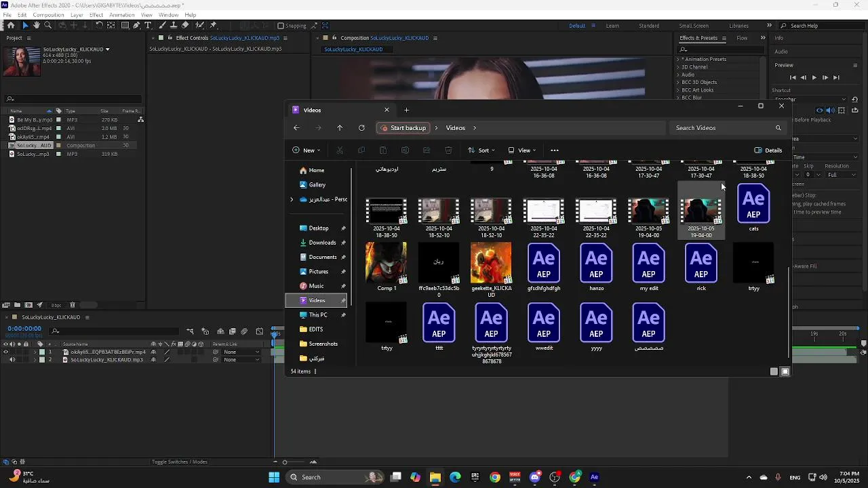This screenshot has width=868, height=488.
Task: Toggle Motion Blur enable icon in timeline
Action: (244, 331)
